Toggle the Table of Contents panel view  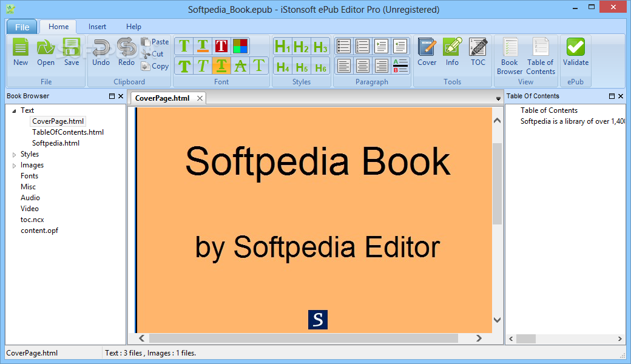point(541,56)
